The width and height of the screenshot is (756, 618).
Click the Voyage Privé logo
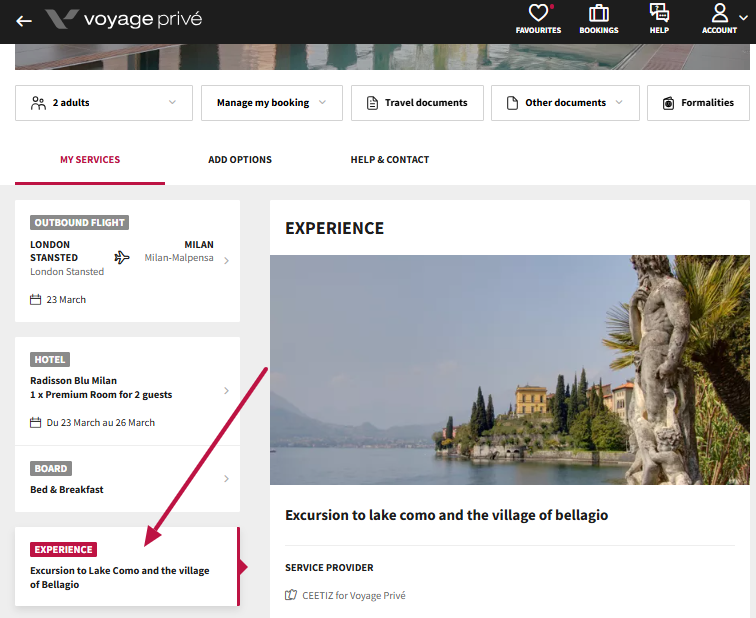(x=123, y=19)
